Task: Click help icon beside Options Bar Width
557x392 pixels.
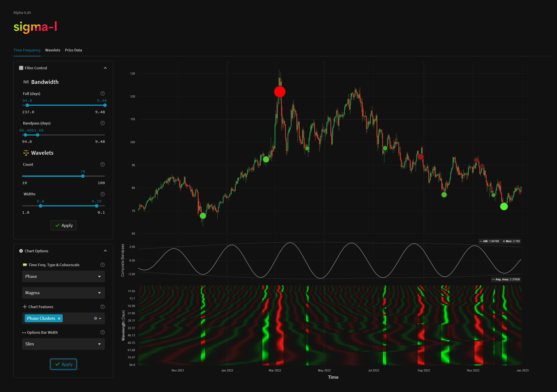Action: pyautogui.click(x=102, y=332)
